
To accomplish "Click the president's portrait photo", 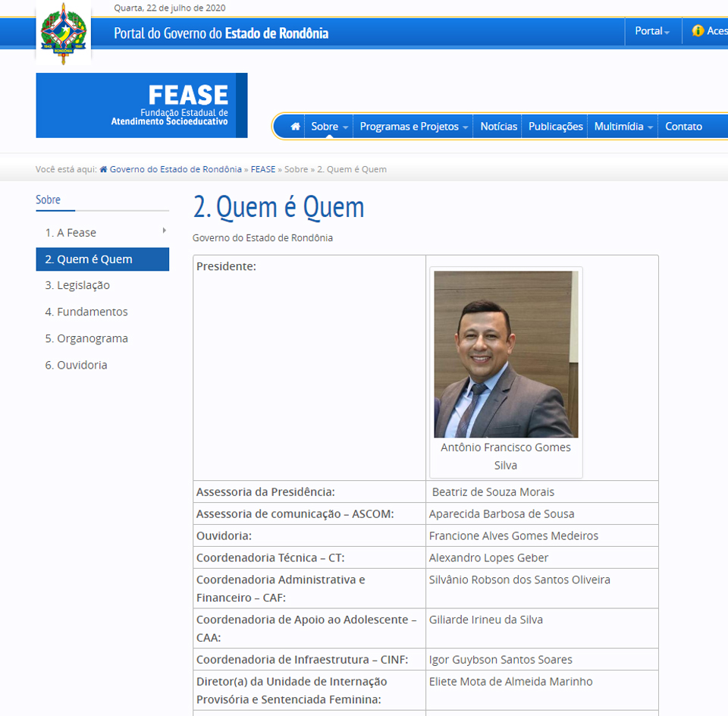I will [506, 354].
